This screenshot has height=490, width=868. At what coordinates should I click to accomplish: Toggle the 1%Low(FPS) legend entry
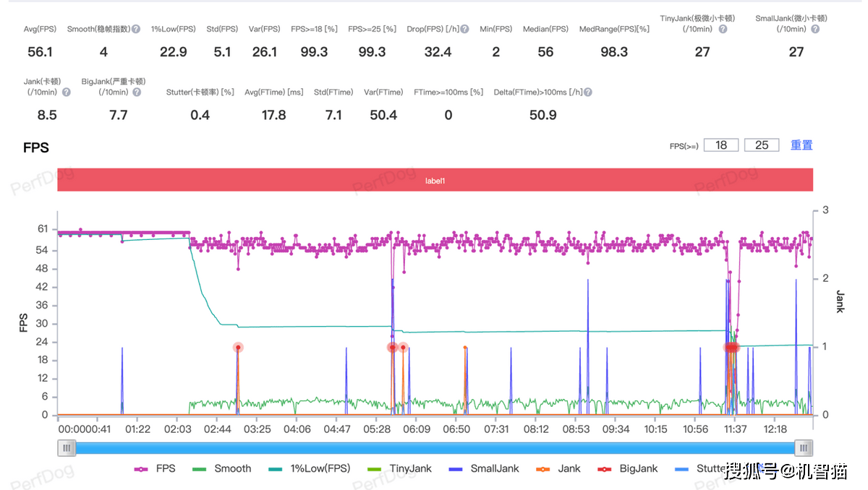[308, 468]
